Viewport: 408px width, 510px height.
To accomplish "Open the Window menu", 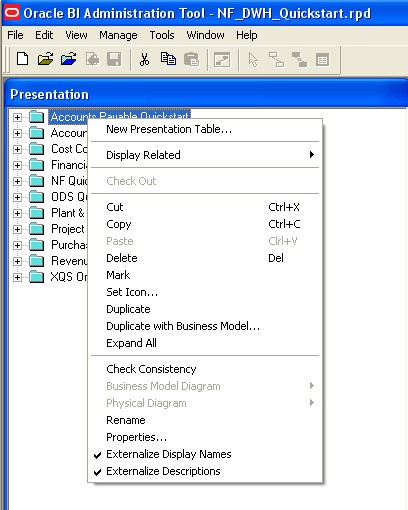I will [x=206, y=35].
